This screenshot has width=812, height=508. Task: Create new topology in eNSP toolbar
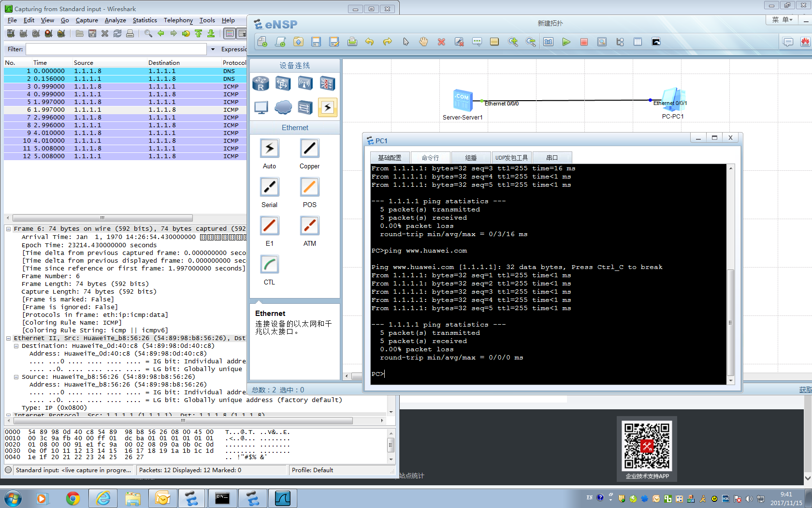pyautogui.click(x=262, y=42)
